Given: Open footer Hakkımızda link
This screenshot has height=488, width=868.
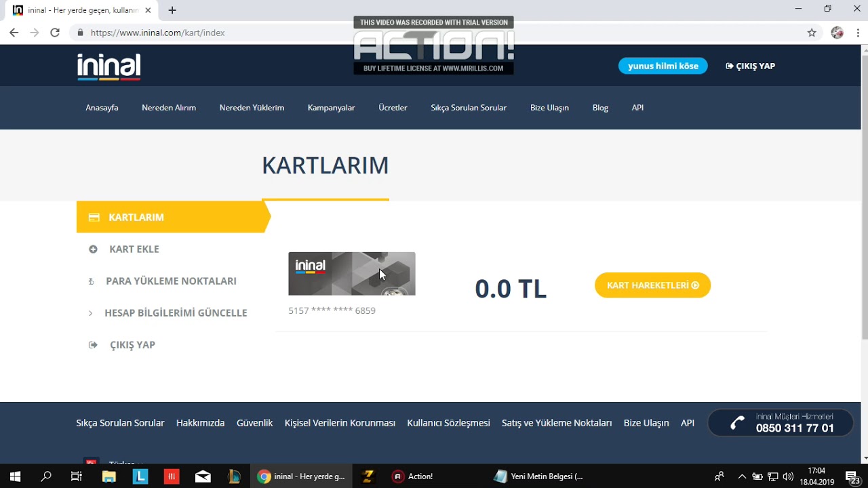Looking at the screenshot, I should [x=200, y=423].
